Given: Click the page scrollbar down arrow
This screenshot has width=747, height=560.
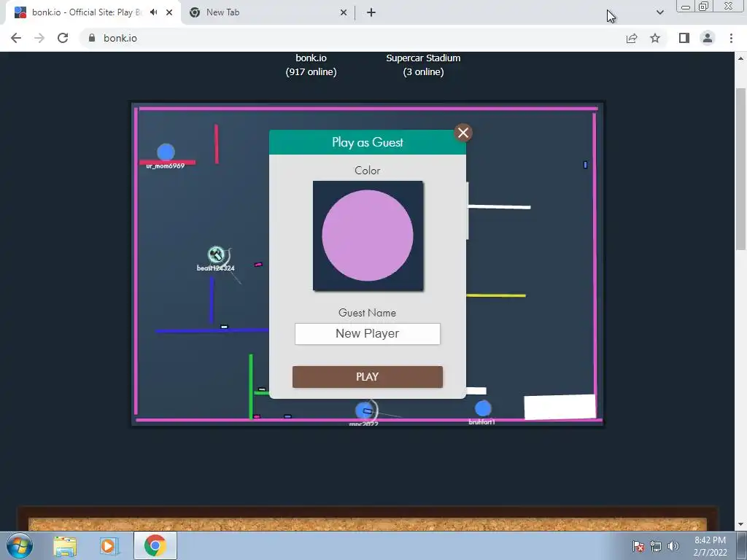Looking at the screenshot, I should pos(740,524).
